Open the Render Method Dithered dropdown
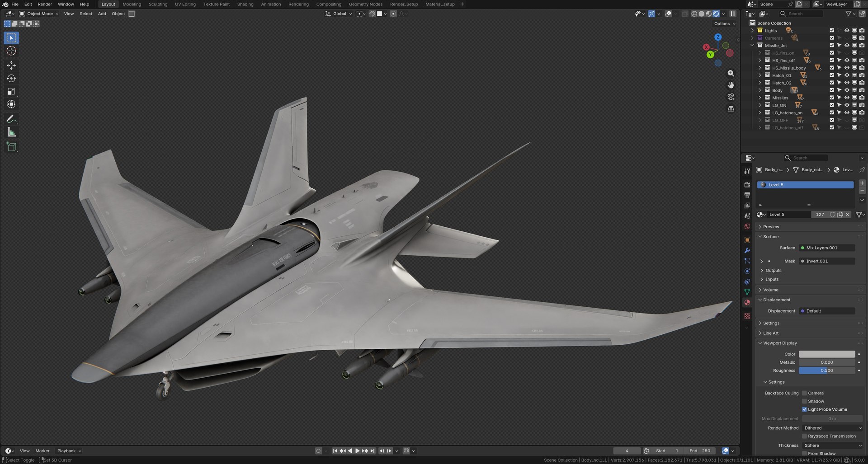 [x=833, y=428]
